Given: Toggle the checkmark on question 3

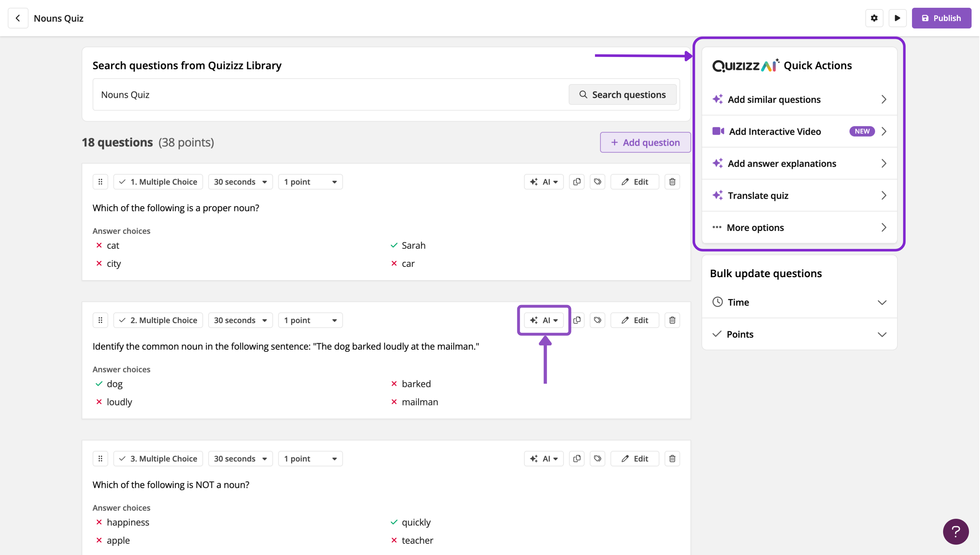Looking at the screenshot, I should click(122, 458).
